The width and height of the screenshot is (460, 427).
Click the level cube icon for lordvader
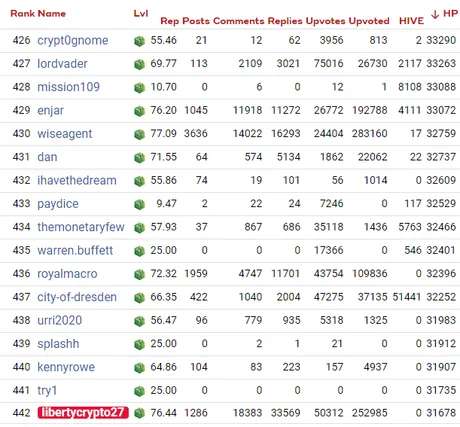(139, 64)
